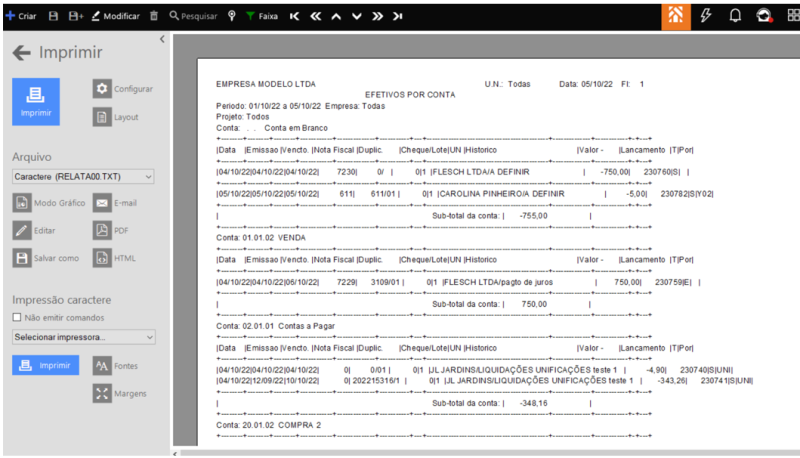
Task: Click EMPRESA MODELO LTDA header text
Action: pyautogui.click(x=266, y=84)
